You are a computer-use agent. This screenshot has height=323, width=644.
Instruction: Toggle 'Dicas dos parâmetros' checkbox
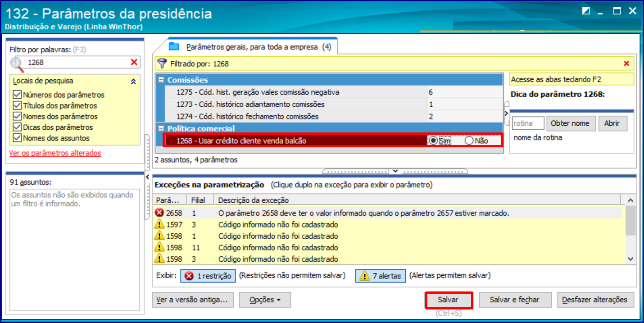[x=17, y=127]
